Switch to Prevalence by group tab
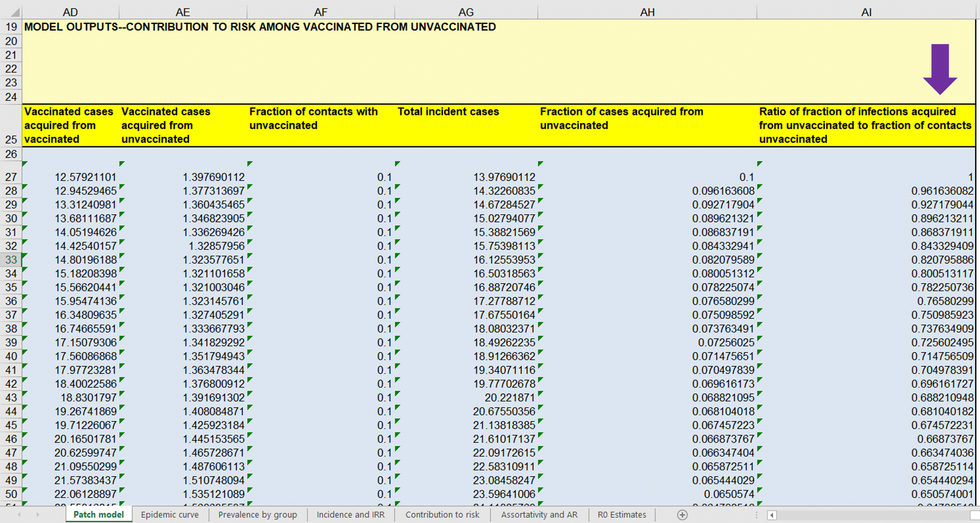This screenshot has width=980, height=523. (258, 515)
